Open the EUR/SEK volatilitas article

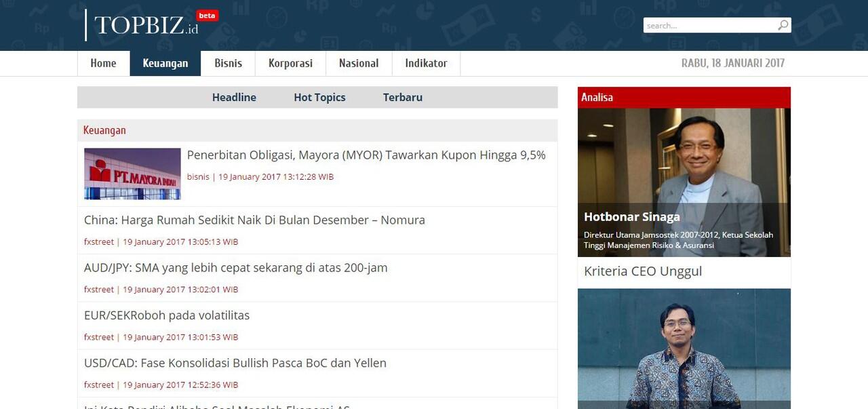pyautogui.click(x=167, y=315)
